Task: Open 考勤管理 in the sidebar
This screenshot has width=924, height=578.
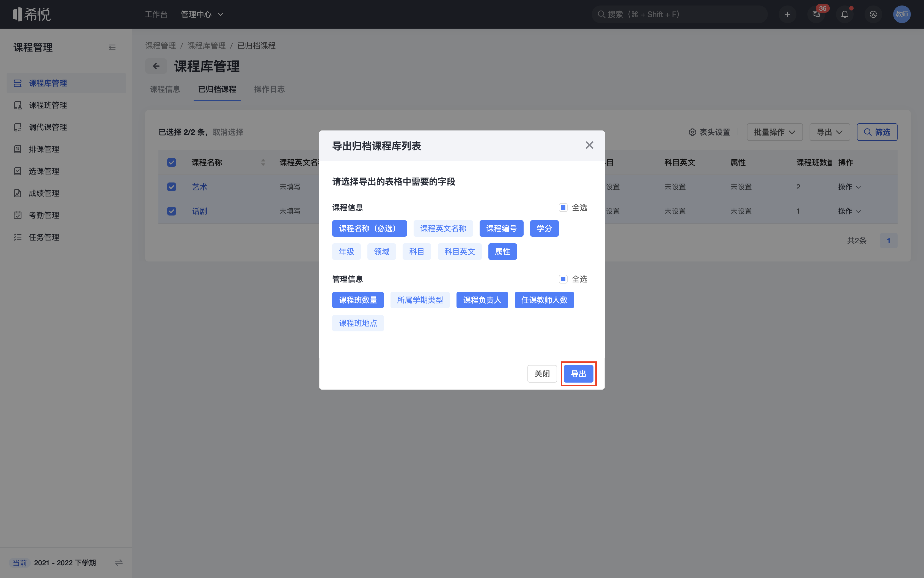Action: point(66,215)
